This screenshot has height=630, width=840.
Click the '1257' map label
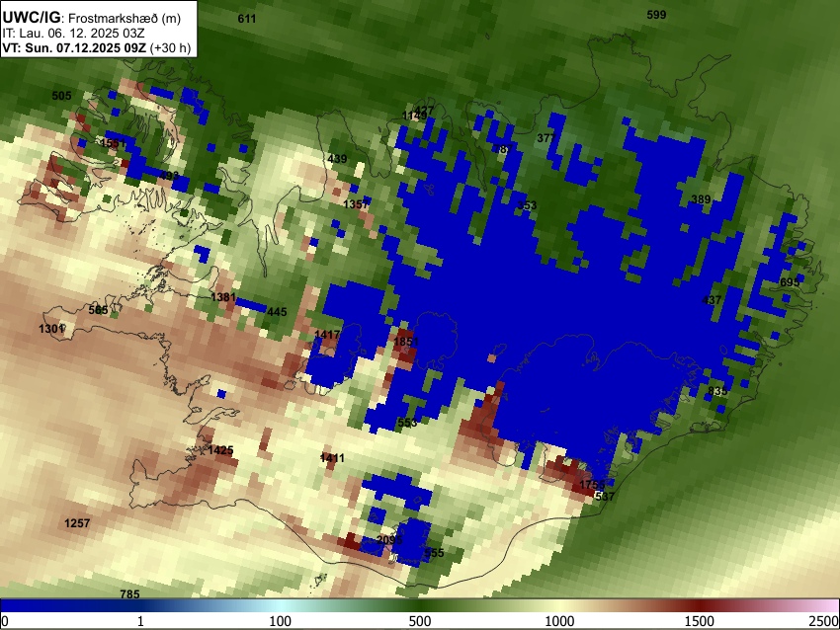click(x=77, y=523)
